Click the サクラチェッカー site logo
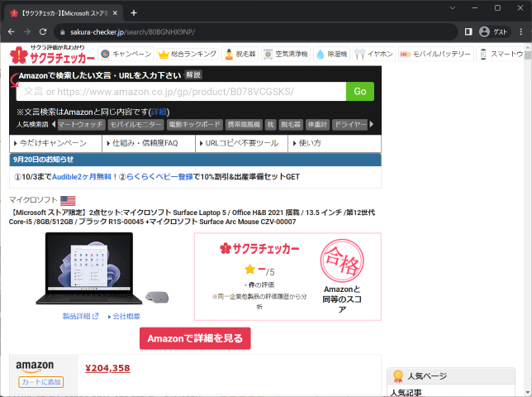532x397 pixels. (x=52, y=55)
